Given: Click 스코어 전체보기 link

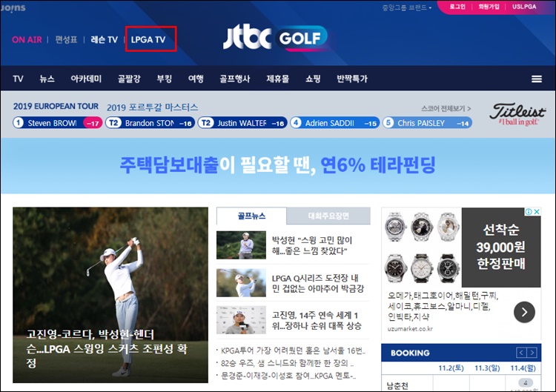Looking at the screenshot, I should pyautogui.click(x=446, y=108).
